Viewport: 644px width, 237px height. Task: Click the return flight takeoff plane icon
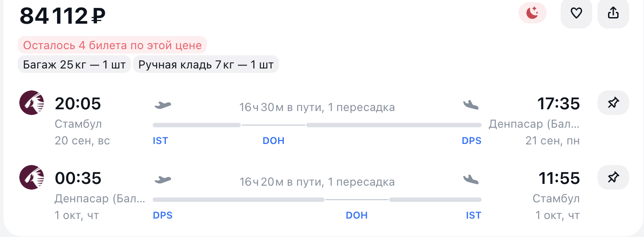click(x=163, y=180)
